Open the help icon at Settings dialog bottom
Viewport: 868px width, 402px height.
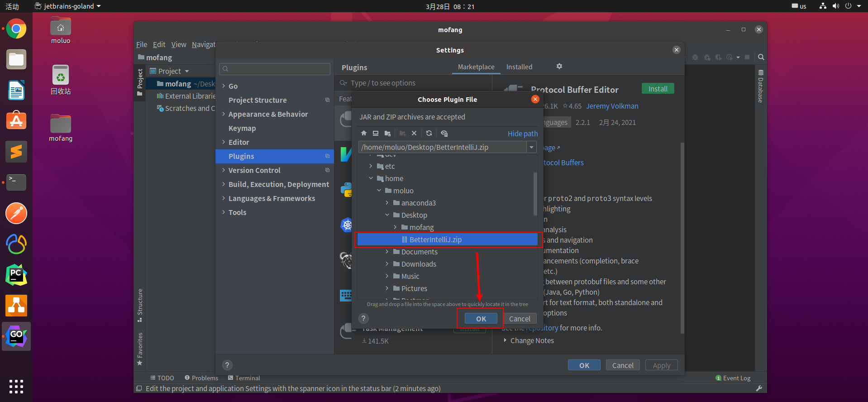pos(227,365)
